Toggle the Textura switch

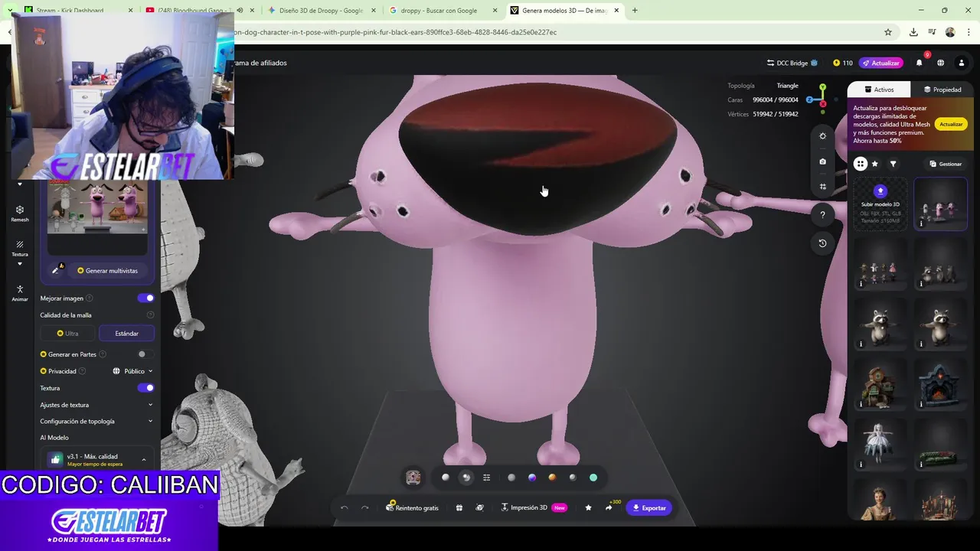[x=145, y=388]
